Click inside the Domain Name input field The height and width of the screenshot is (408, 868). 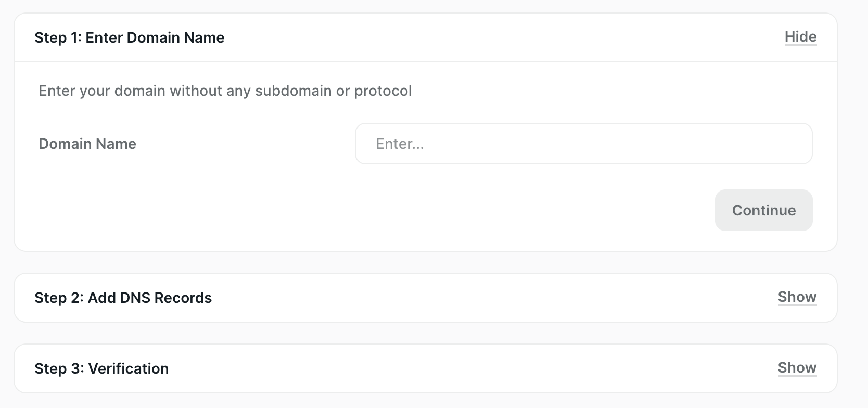point(583,144)
